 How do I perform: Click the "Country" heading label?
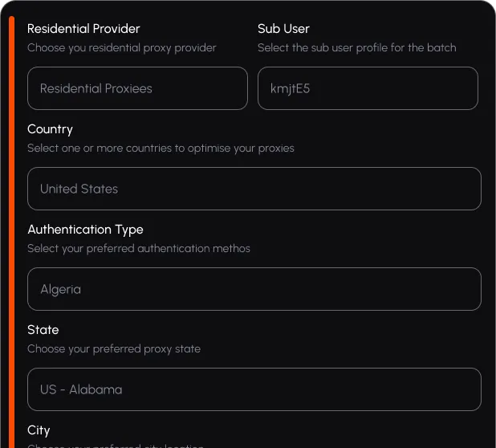pyautogui.click(x=50, y=129)
